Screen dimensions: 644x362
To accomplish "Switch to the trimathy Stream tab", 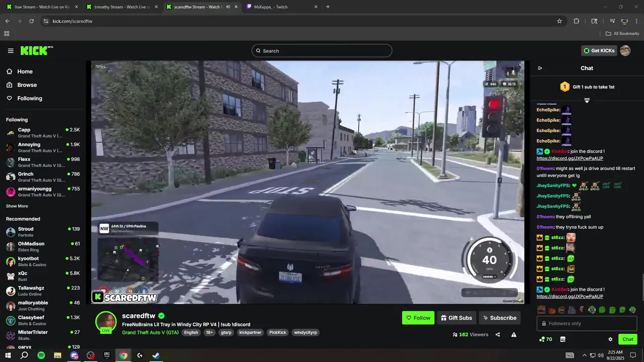I will [x=122, y=7].
